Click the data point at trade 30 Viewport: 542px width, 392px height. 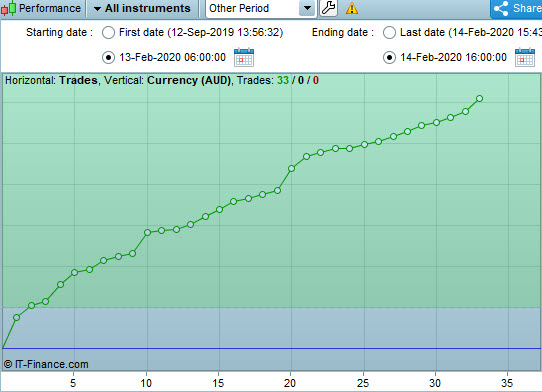click(436, 122)
